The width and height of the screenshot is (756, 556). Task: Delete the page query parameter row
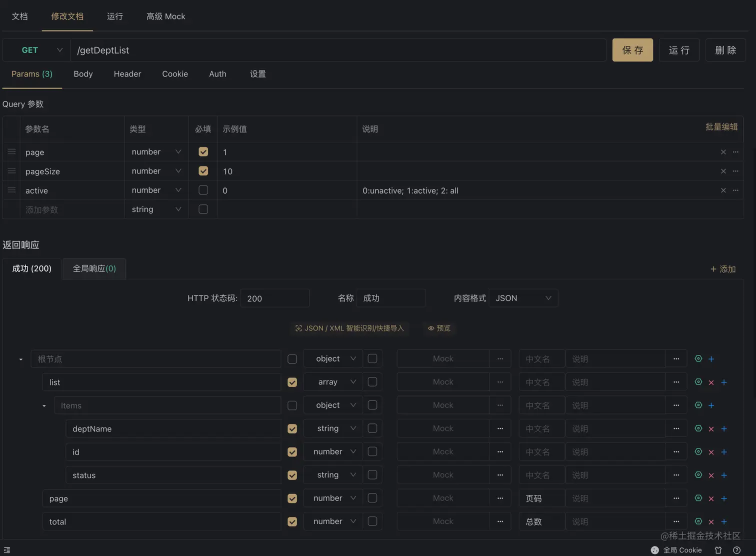pos(723,152)
